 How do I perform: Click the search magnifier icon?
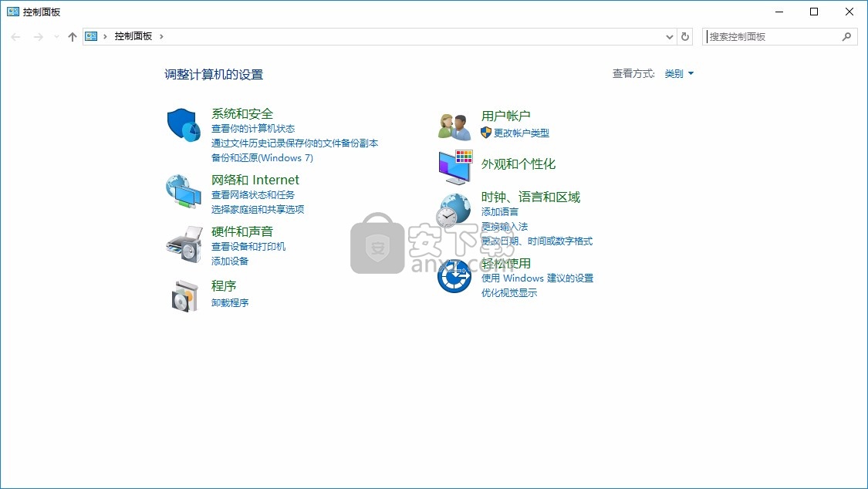pos(846,36)
